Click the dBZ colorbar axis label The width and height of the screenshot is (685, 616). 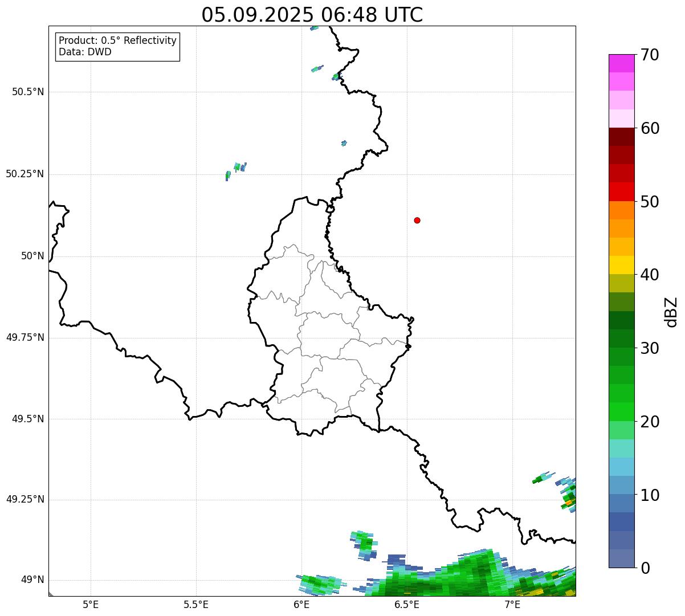click(671, 311)
